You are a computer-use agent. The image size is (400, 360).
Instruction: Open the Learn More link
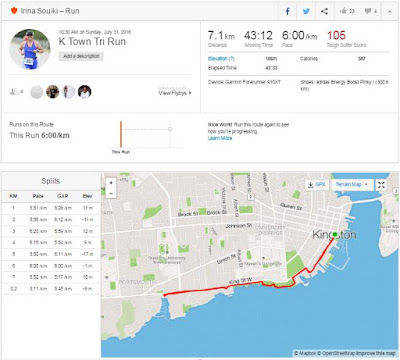point(220,138)
